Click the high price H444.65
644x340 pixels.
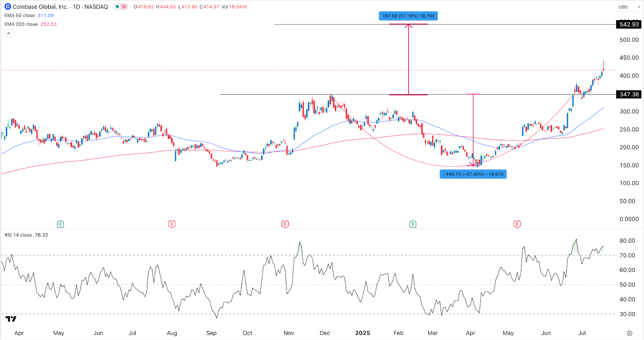point(166,7)
